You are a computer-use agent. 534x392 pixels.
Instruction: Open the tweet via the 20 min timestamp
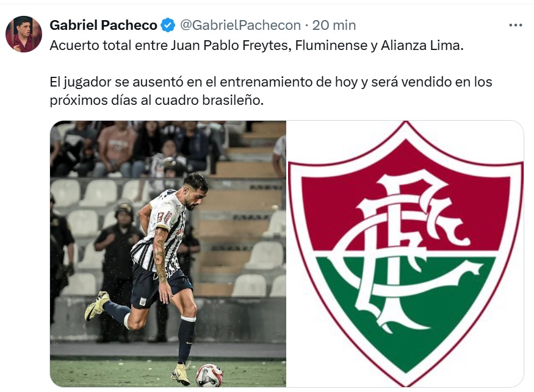[x=334, y=25]
